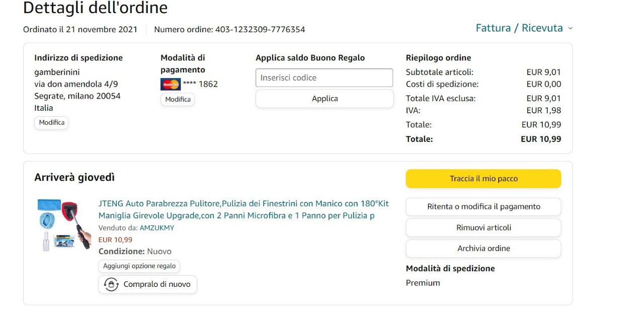The image size is (644, 310).
Task: Click Modifica under payment method
Action: click(178, 99)
